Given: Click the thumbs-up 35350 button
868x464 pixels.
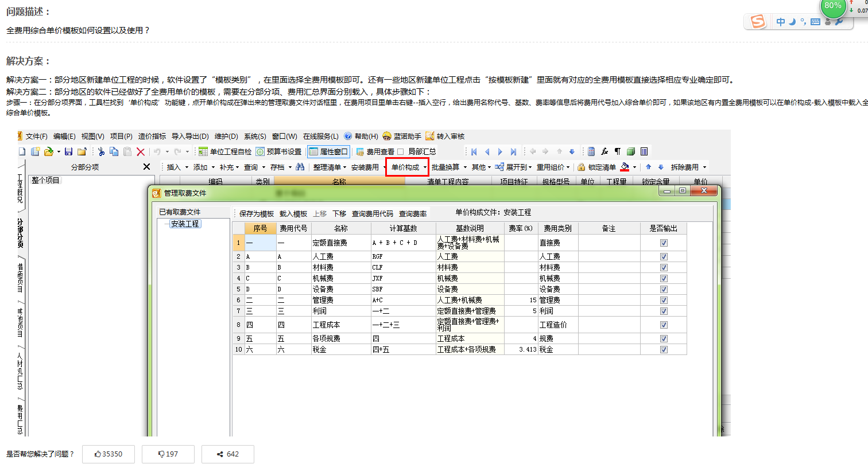Looking at the screenshot, I should coord(108,454).
